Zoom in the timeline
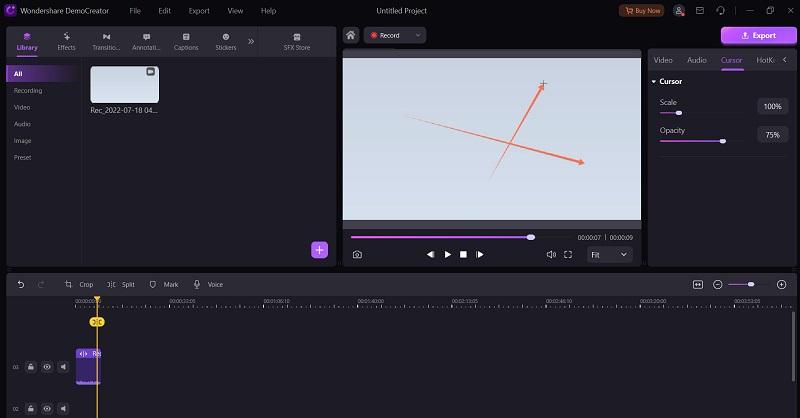This screenshot has width=800, height=418. click(781, 284)
